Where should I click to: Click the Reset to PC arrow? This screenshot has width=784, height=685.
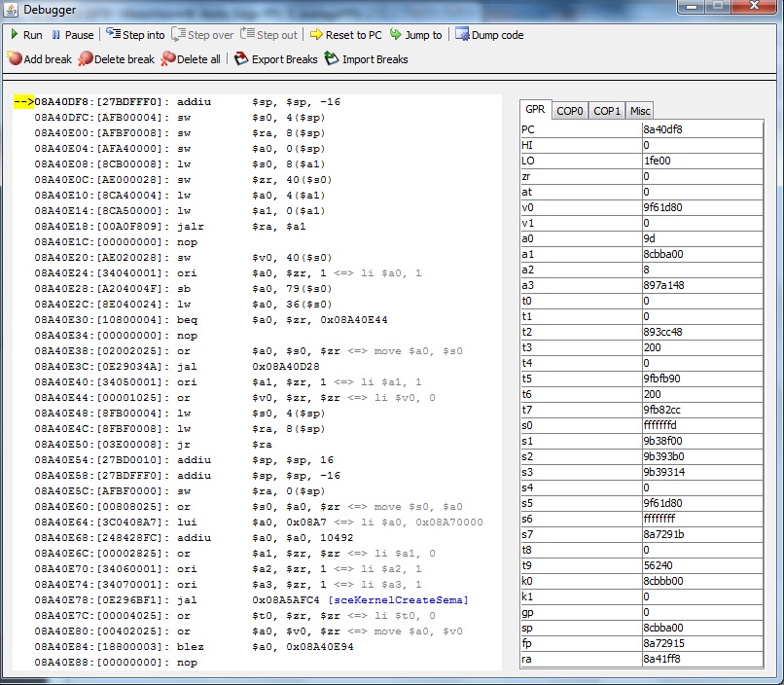coord(316,35)
